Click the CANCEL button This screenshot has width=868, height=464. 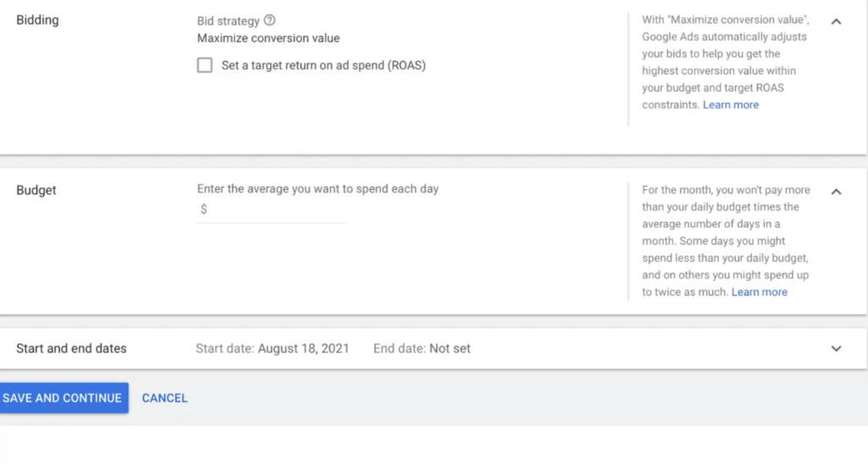(164, 398)
